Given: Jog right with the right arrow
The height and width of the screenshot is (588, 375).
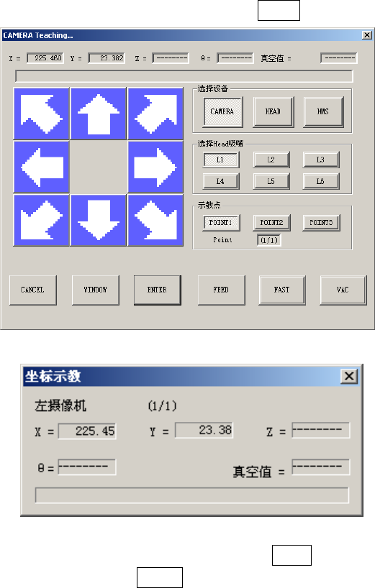Looking at the screenshot, I should (x=155, y=167).
